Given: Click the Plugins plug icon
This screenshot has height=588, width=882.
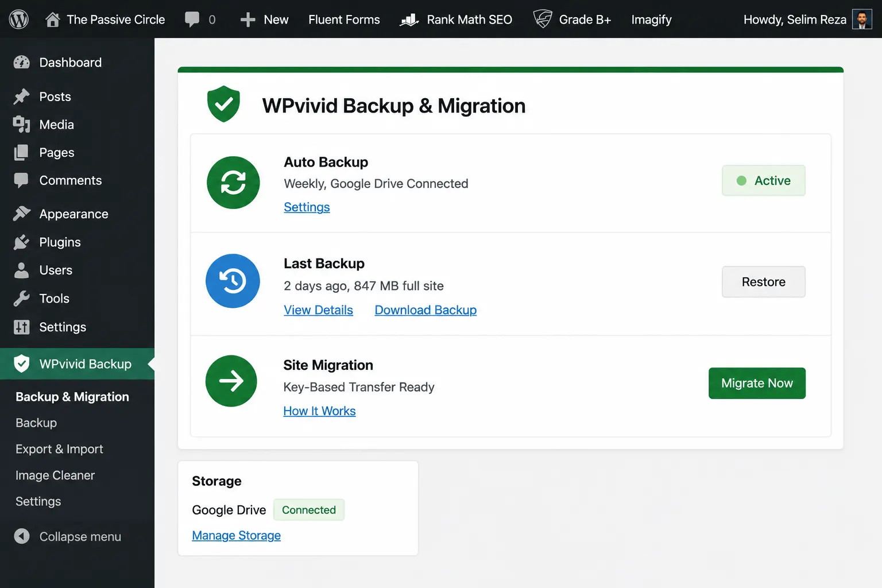Looking at the screenshot, I should pyautogui.click(x=21, y=242).
